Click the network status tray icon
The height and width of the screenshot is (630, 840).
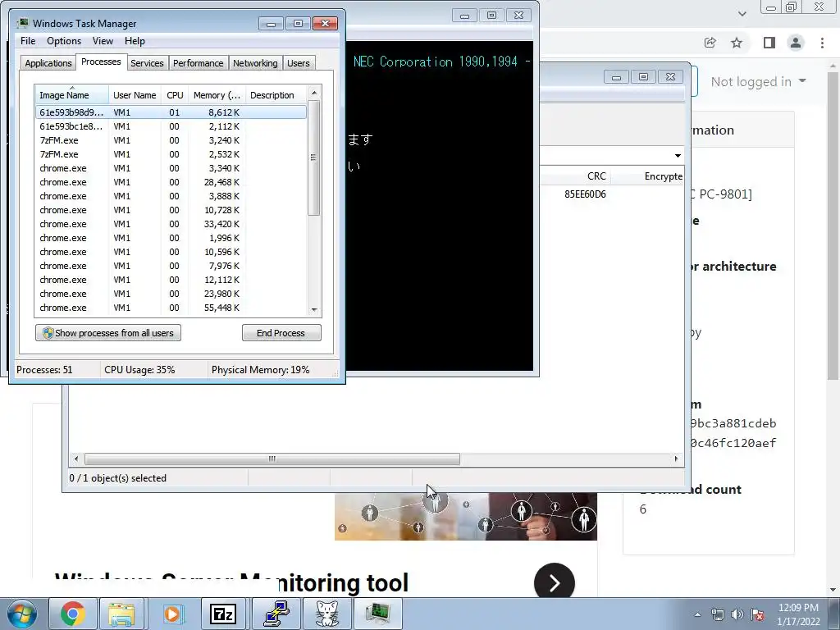click(x=717, y=614)
